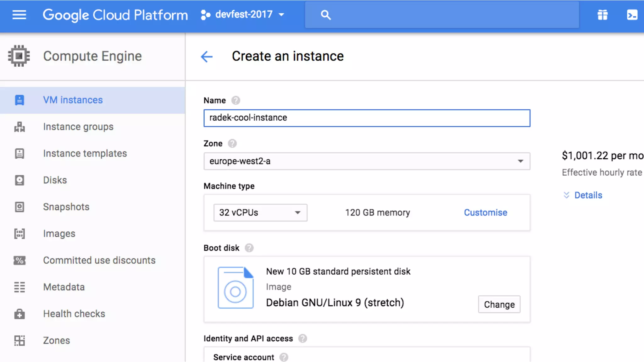Open the 32 vCPUs machine type dropdown
The width and height of the screenshot is (644, 362).
point(260,213)
